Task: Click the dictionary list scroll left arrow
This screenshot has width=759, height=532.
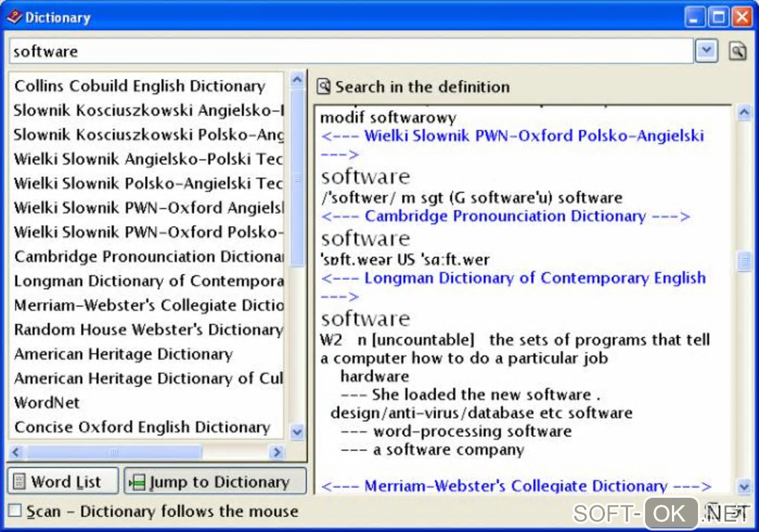Action: coord(16,452)
